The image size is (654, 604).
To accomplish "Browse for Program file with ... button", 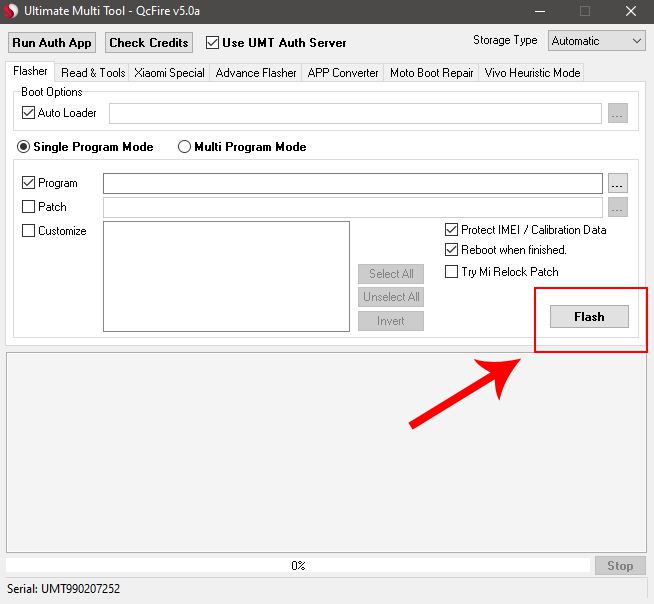I will (x=617, y=184).
